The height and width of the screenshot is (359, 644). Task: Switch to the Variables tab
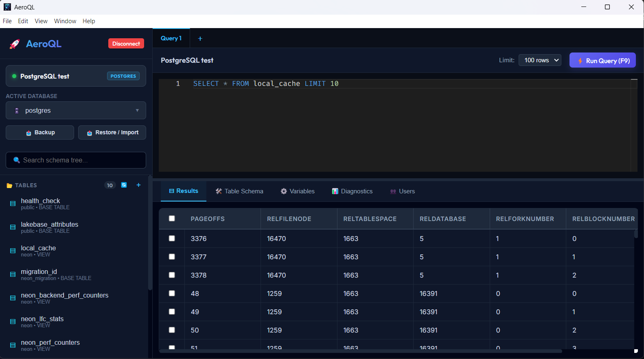[298, 191]
